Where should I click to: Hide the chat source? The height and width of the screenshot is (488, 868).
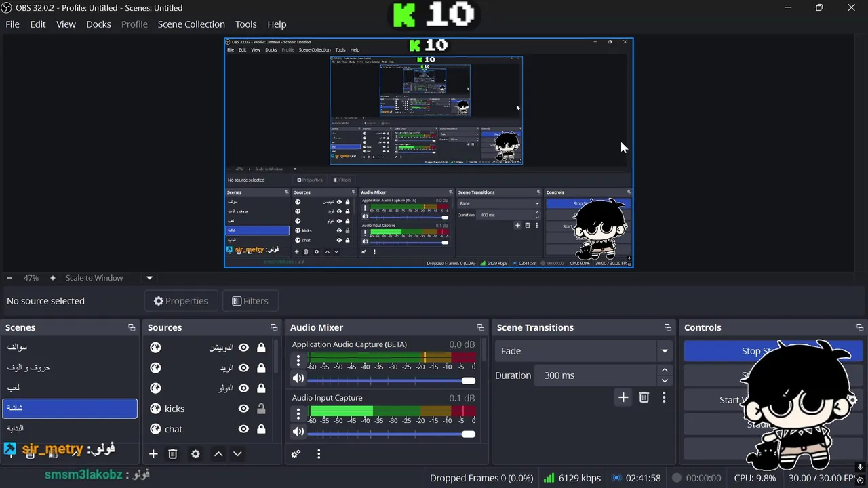tap(243, 429)
